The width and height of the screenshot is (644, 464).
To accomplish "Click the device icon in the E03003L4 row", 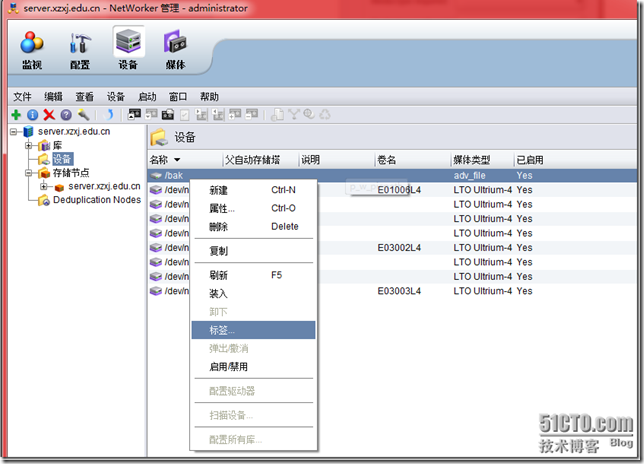I will coord(156,291).
